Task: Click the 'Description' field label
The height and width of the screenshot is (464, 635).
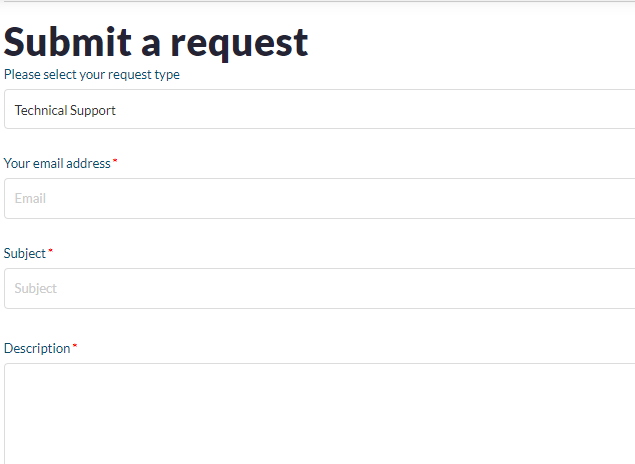Action: [37, 348]
